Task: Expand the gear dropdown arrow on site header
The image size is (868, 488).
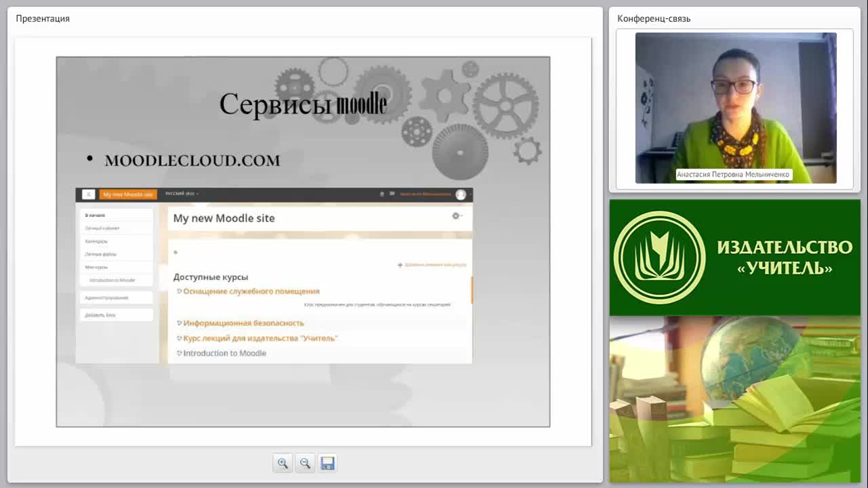Action: tap(462, 216)
